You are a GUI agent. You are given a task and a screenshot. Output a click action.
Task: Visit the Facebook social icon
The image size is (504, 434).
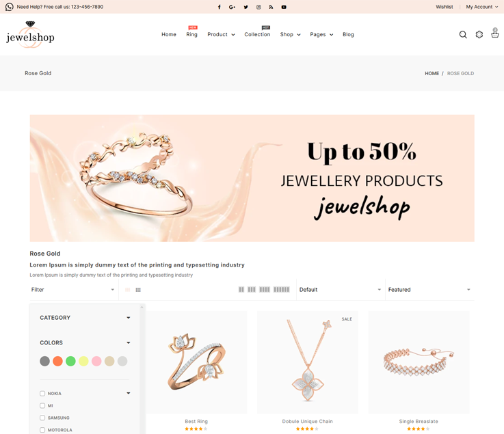[220, 7]
